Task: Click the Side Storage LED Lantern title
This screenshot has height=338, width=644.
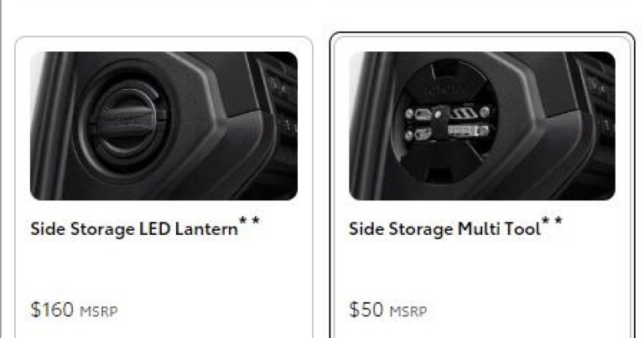Action: click(134, 229)
